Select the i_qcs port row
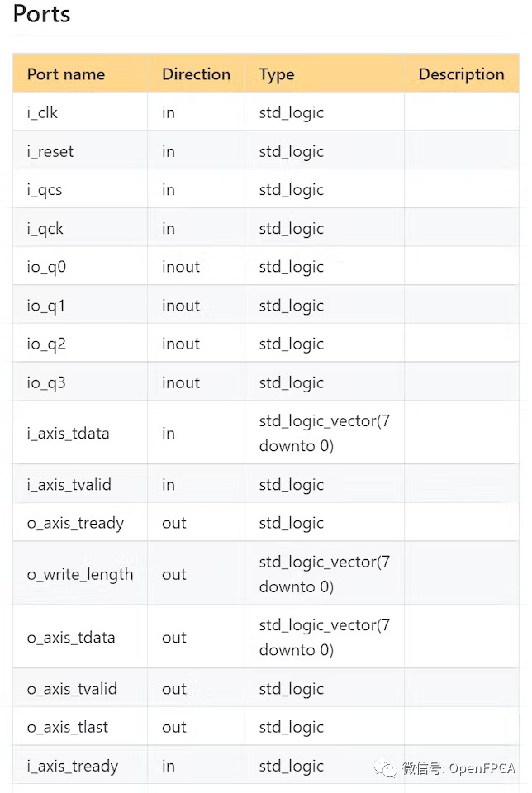This screenshot has width=532, height=793. [x=266, y=189]
